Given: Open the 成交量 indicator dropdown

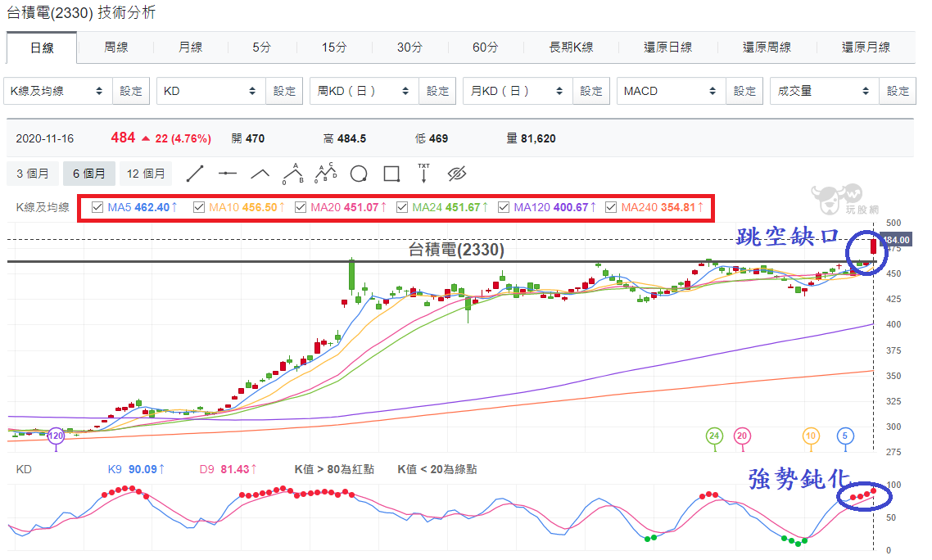Looking at the screenshot, I should [825, 91].
